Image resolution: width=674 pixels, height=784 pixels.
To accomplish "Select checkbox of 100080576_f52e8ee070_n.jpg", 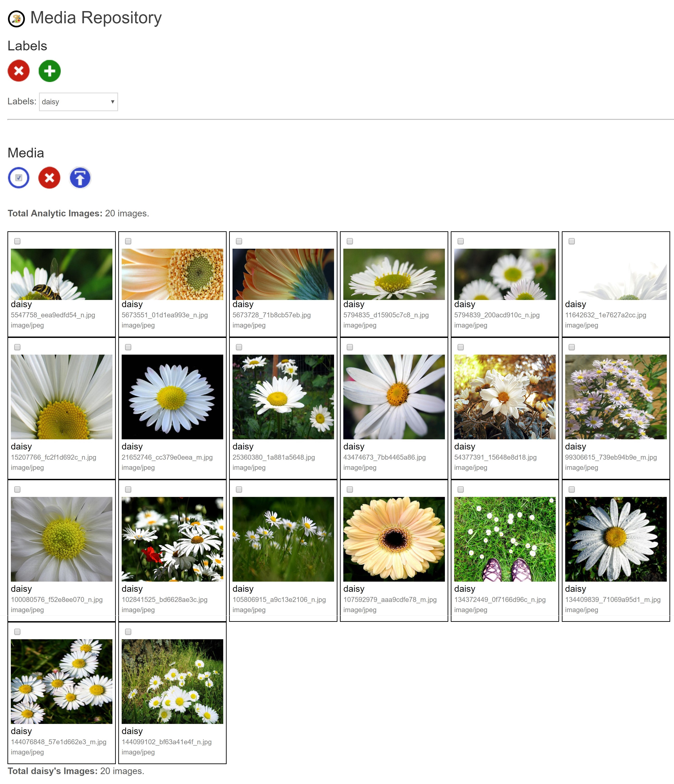I will click(x=17, y=489).
